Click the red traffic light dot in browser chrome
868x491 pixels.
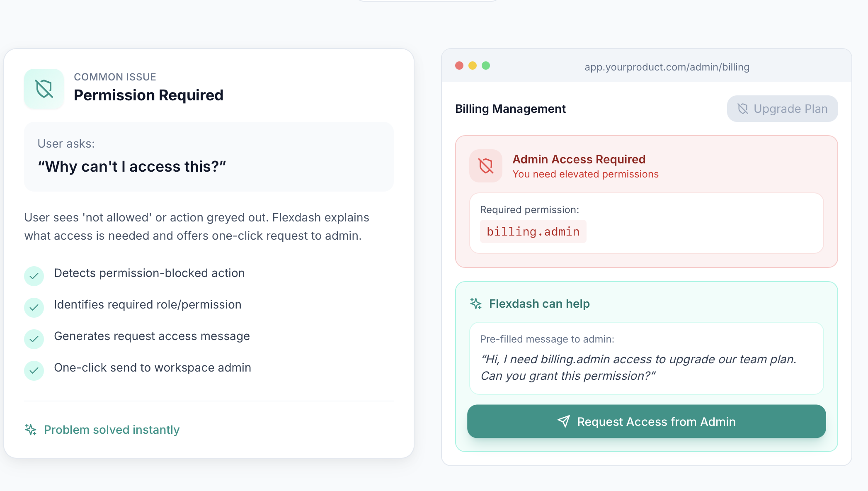click(x=459, y=66)
